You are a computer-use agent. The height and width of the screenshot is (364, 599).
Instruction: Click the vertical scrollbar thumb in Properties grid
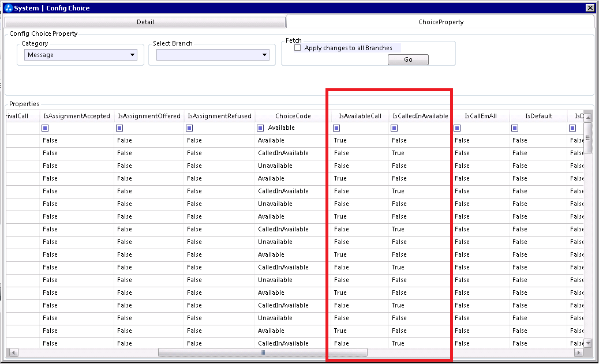pos(588,138)
